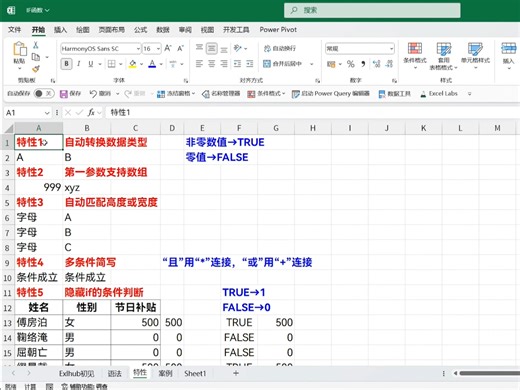Image resolution: width=520 pixels, height=390 pixels.
Task: Align cell text left
Action: 199,64
